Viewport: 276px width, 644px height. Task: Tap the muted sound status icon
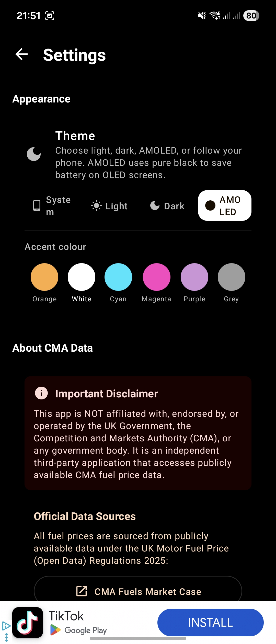click(x=202, y=16)
